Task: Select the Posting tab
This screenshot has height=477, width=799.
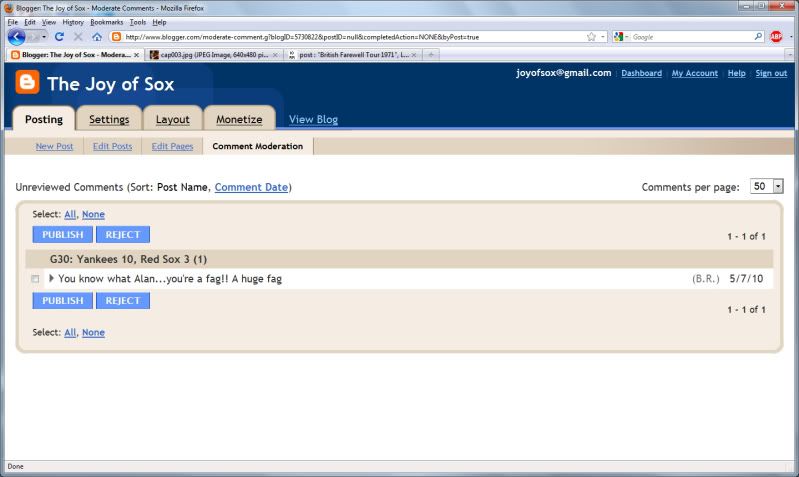Action: point(44,119)
